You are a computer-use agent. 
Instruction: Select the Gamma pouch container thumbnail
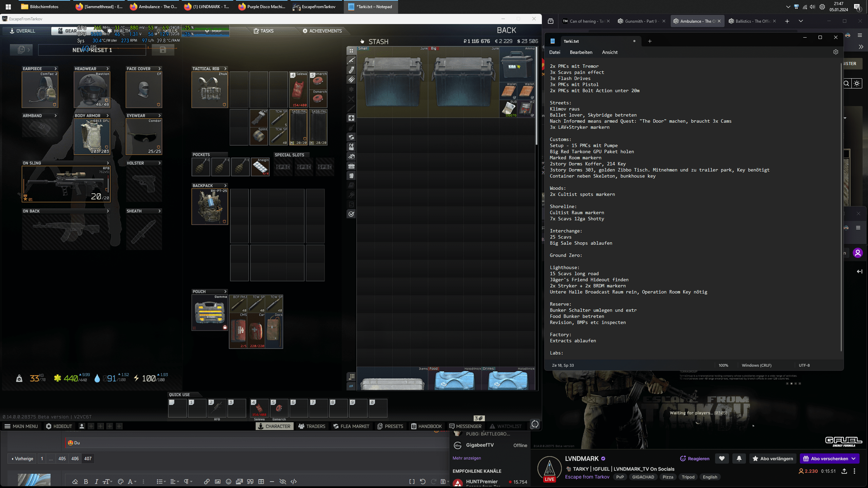[x=210, y=313]
